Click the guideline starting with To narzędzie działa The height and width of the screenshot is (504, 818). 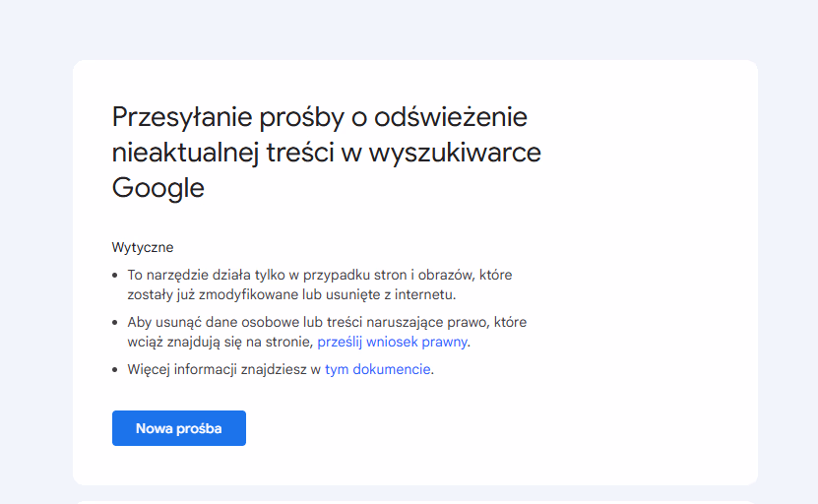coord(320,284)
